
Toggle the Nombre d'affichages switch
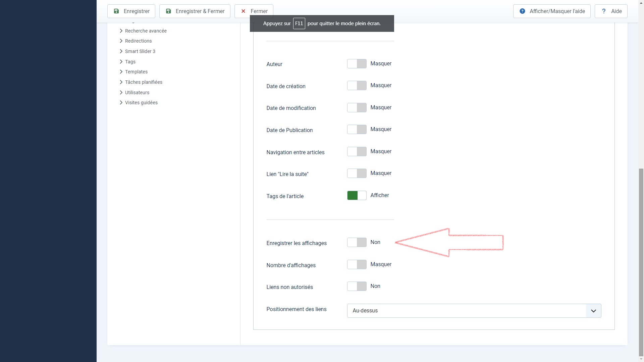pyautogui.click(x=357, y=264)
